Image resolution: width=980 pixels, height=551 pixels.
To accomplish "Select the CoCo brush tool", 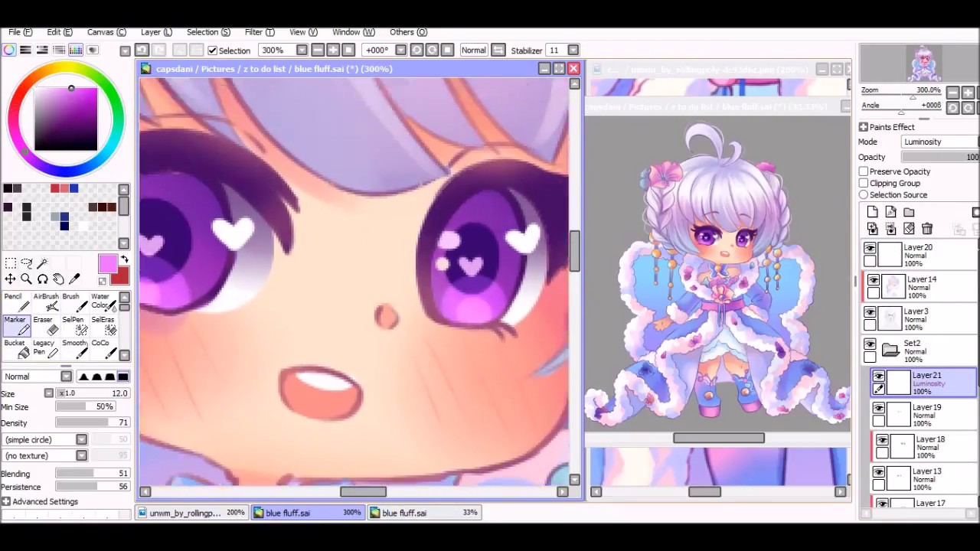I will click(103, 349).
